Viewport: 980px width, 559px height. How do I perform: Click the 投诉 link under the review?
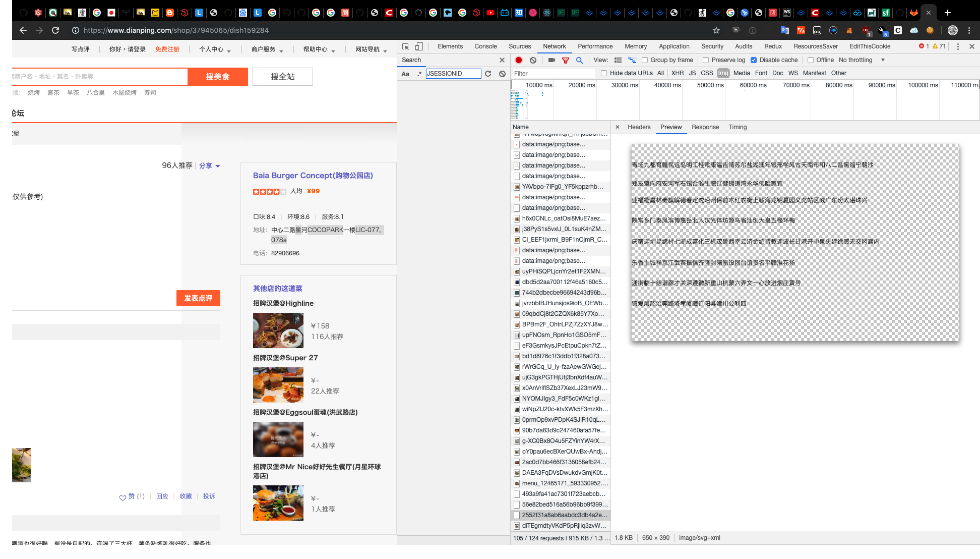(209, 496)
